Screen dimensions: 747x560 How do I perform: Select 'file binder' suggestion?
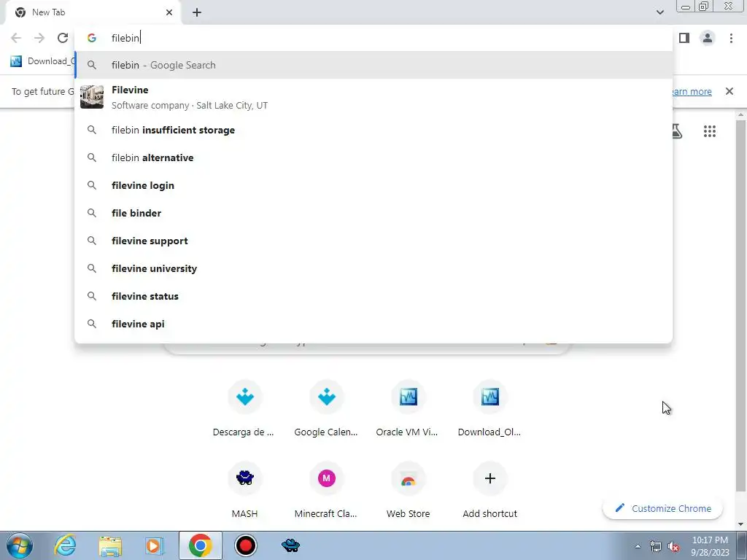(373, 213)
